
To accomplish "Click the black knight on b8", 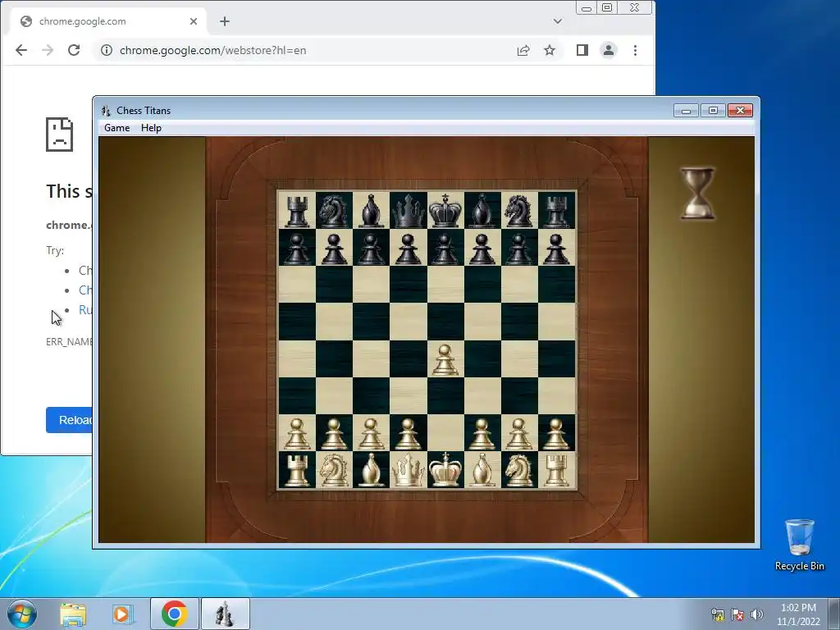I will point(334,211).
